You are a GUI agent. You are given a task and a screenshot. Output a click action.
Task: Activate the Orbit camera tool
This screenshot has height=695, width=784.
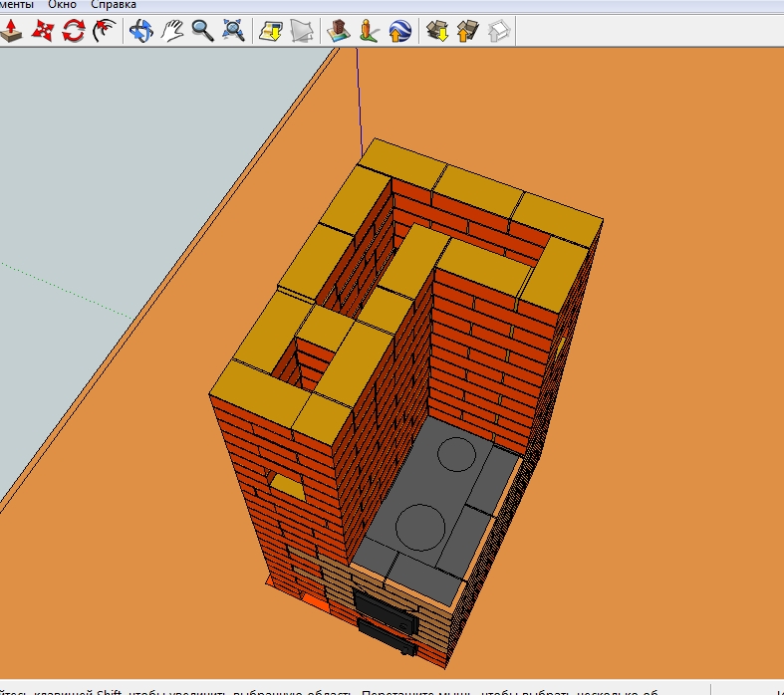tap(141, 31)
